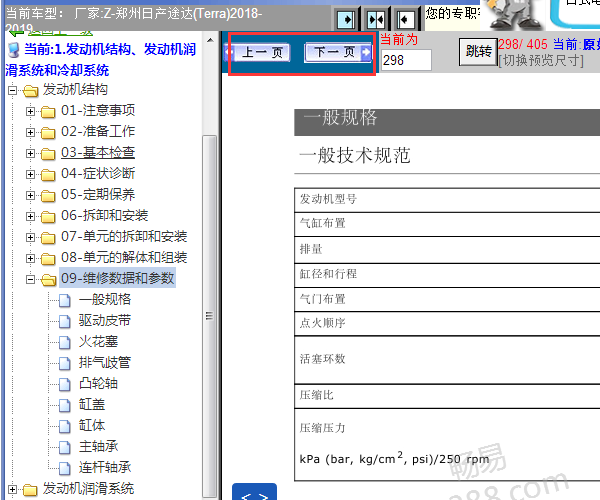This screenshot has width=600, height=500.
Task: Click the tree panel scroll-up arrow
Action: coord(210,40)
